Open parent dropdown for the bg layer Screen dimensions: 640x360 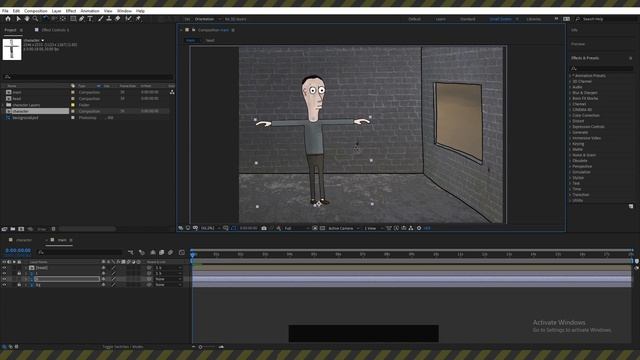tap(168, 285)
